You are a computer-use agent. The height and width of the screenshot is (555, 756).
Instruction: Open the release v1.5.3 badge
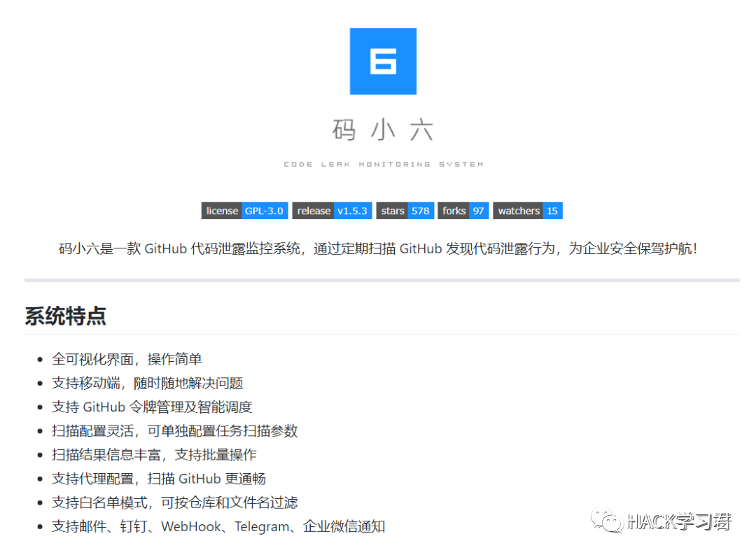tap(332, 211)
